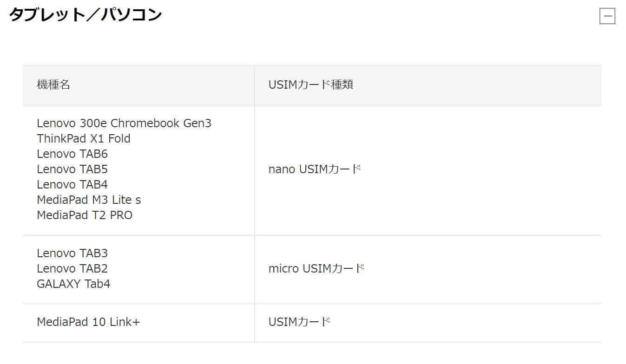Click Lenovo TAB6 entry

point(72,154)
